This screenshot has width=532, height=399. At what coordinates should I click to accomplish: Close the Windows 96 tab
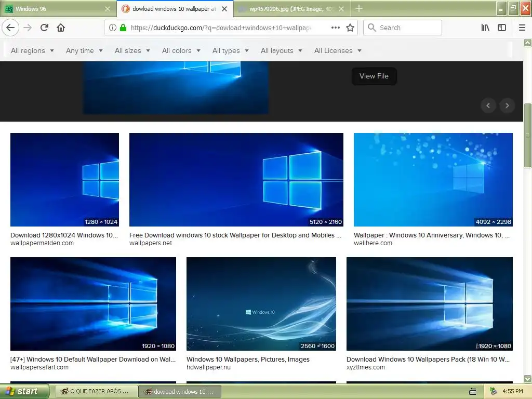108,9
